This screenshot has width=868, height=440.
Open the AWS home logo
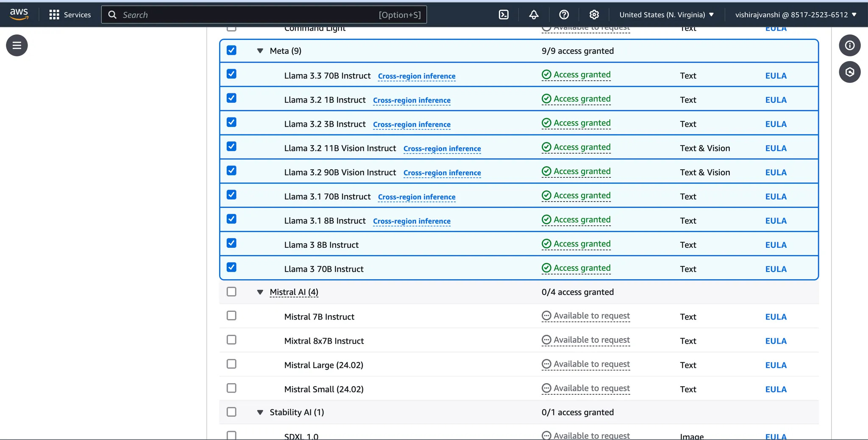click(x=19, y=14)
